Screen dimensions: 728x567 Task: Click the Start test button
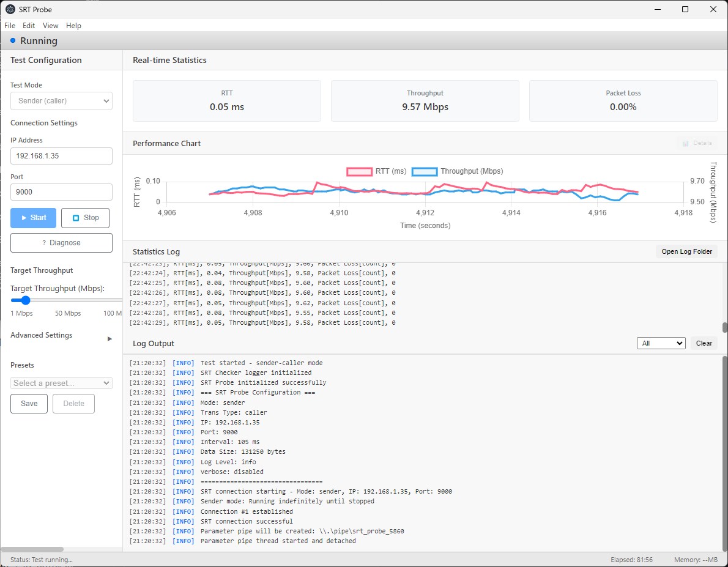(x=34, y=218)
